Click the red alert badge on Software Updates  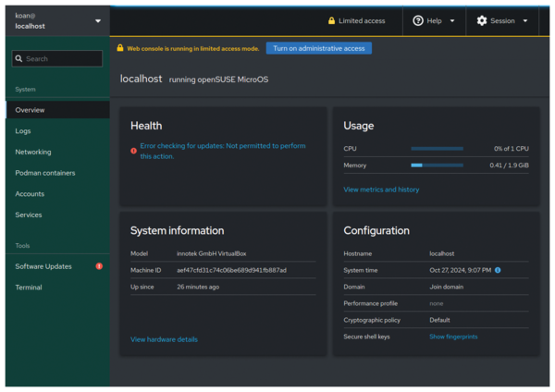pyautogui.click(x=99, y=266)
